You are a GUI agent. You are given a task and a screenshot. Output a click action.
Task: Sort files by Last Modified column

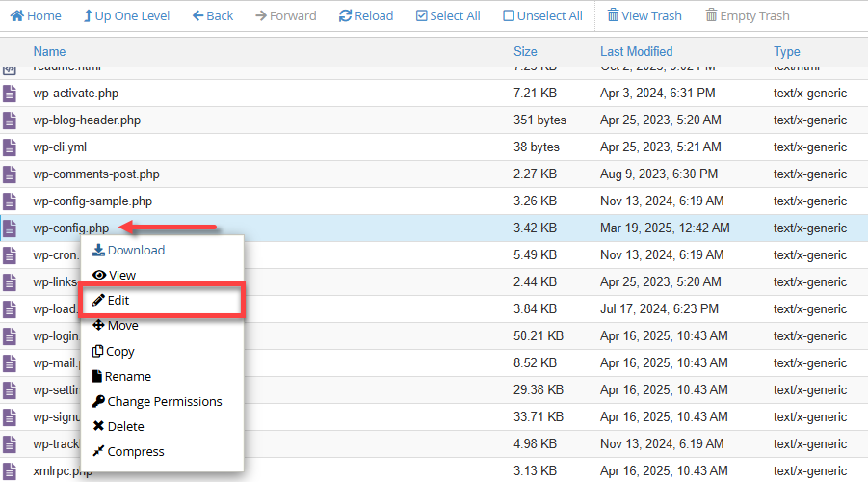pos(636,51)
